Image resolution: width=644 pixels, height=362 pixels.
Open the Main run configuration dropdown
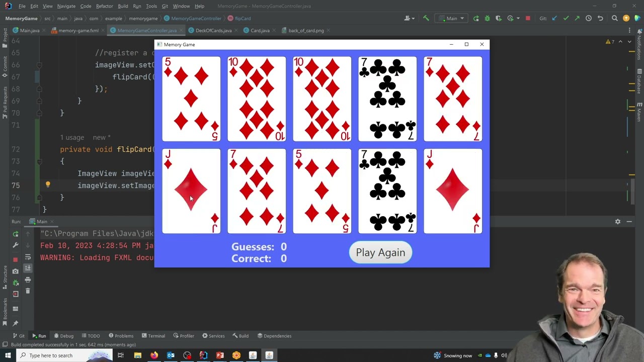tap(452, 19)
